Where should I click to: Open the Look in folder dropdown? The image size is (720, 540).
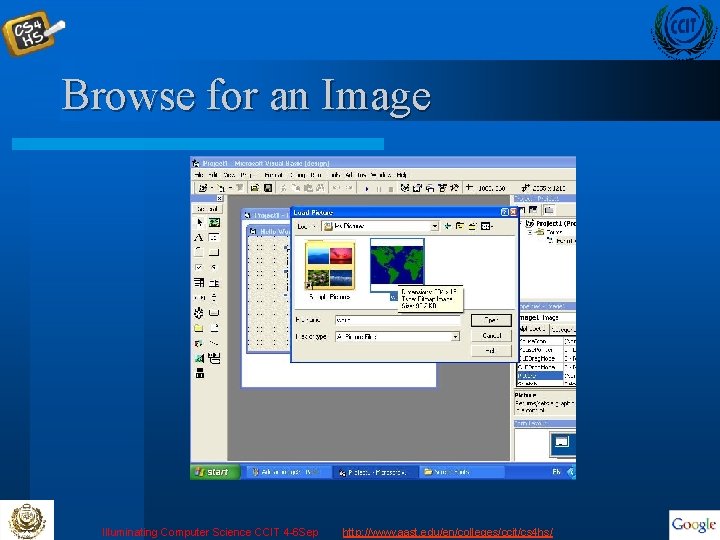(x=434, y=226)
